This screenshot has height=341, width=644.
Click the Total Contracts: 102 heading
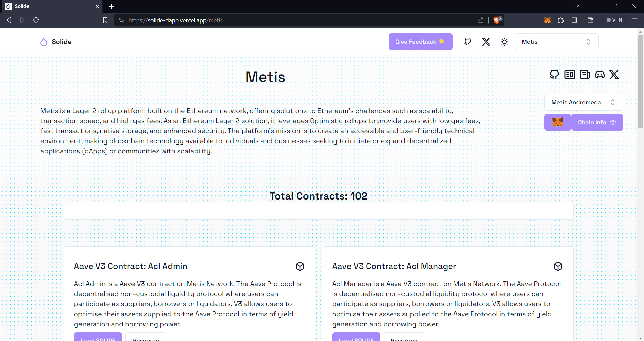[318, 196]
